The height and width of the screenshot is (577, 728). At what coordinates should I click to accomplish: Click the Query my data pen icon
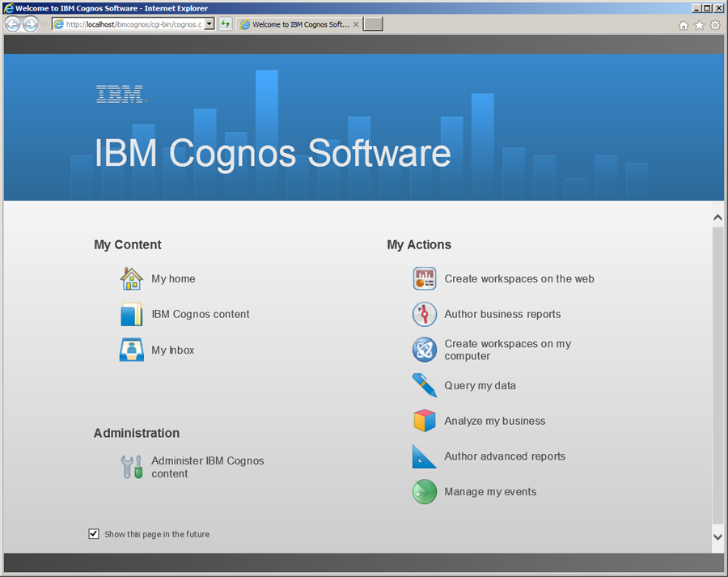coord(425,385)
